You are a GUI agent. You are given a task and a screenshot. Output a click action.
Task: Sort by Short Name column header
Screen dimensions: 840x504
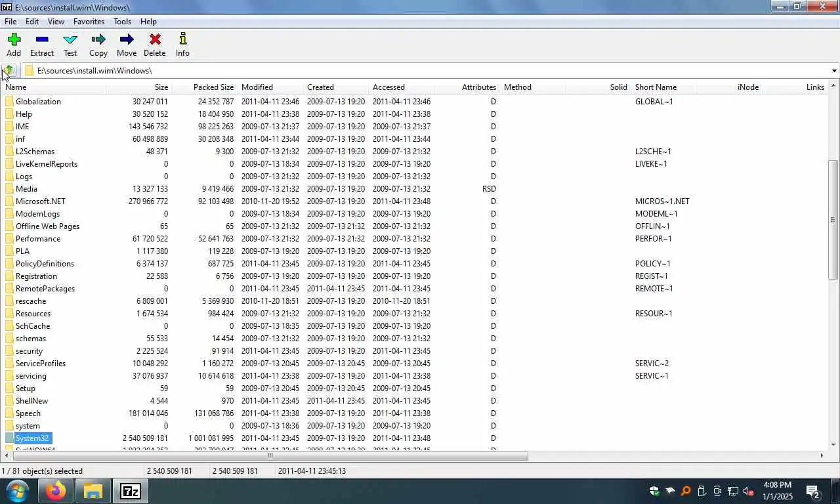(664, 87)
